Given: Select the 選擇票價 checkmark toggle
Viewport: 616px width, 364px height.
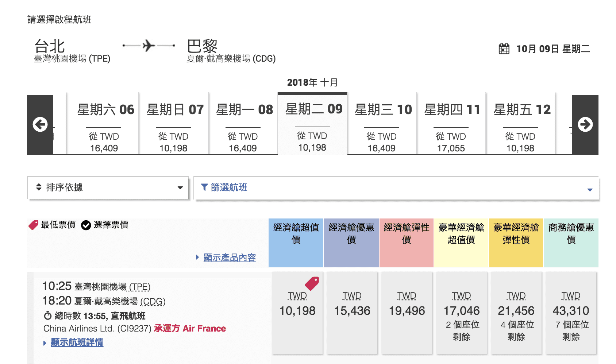Looking at the screenshot, I should pos(86,225).
